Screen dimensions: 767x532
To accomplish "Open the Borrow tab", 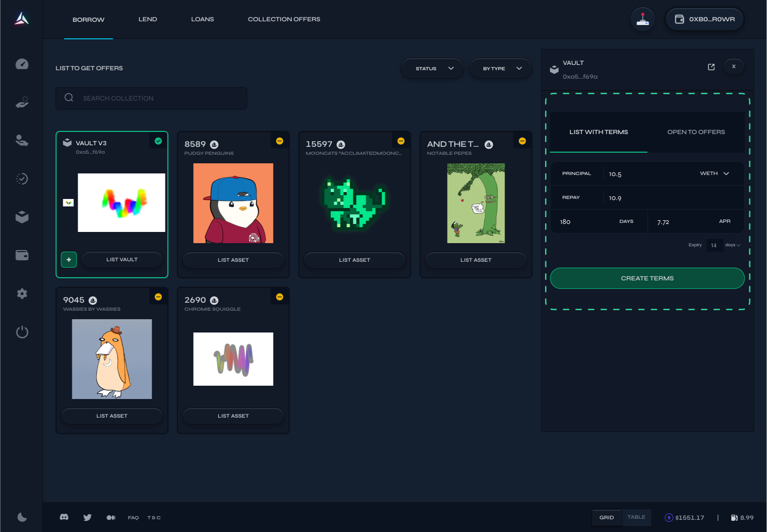I will (88, 20).
